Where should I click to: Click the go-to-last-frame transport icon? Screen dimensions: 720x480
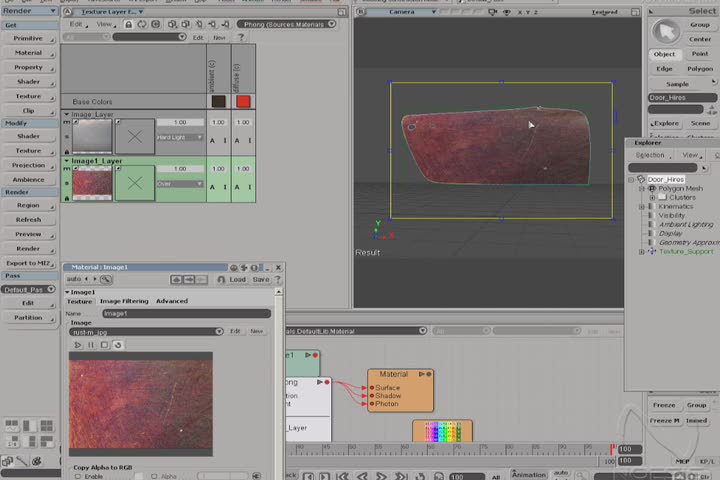point(401,476)
